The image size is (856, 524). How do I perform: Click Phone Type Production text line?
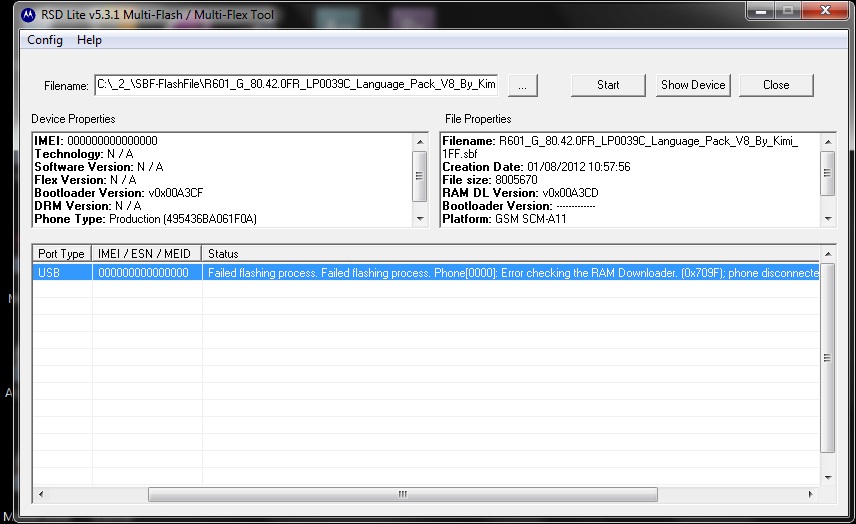point(145,219)
